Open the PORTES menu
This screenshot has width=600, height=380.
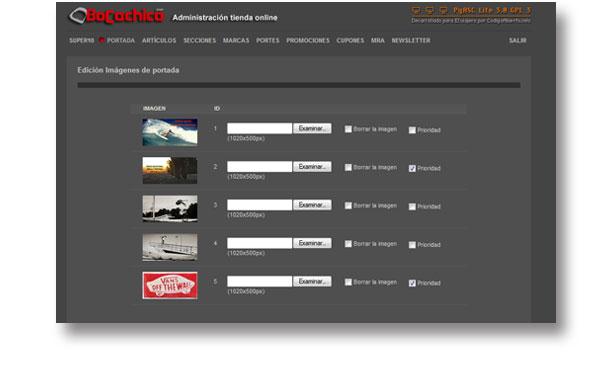pos(267,41)
